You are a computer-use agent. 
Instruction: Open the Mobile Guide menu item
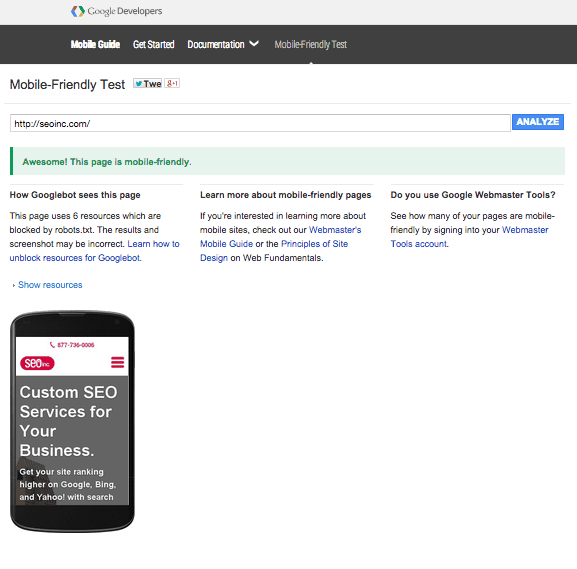pos(95,45)
